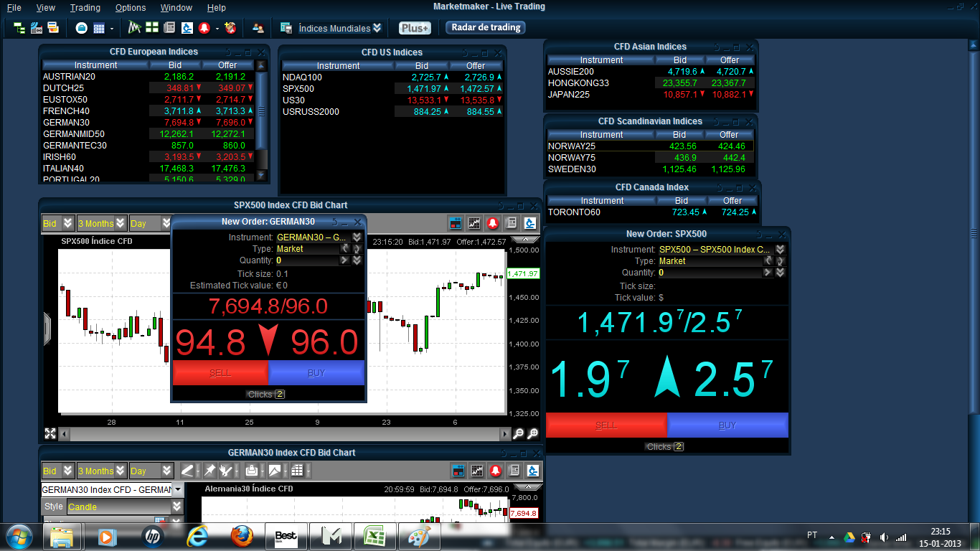Click BUY in the GERMAN30 order window

316,373
